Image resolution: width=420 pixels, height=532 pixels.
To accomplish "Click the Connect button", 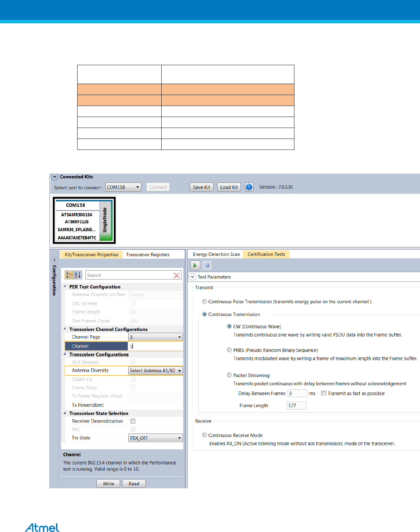I will point(158,187).
